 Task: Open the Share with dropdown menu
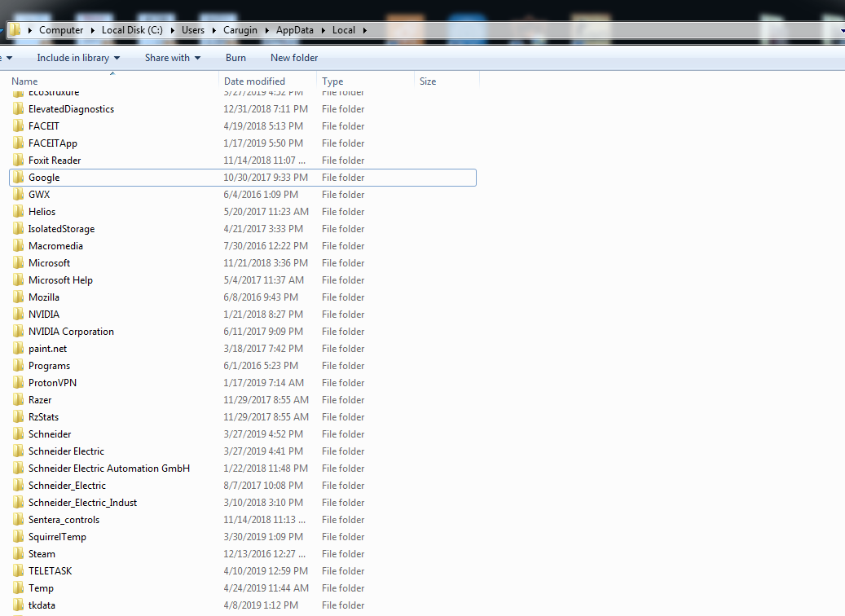(173, 58)
